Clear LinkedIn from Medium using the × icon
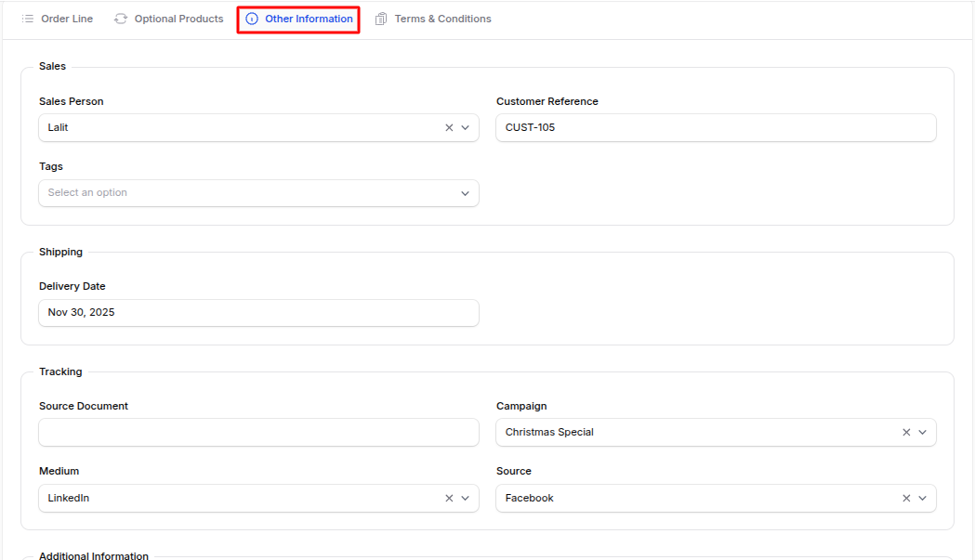The width and height of the screenshot is (975, 560). tap(449, 498)
